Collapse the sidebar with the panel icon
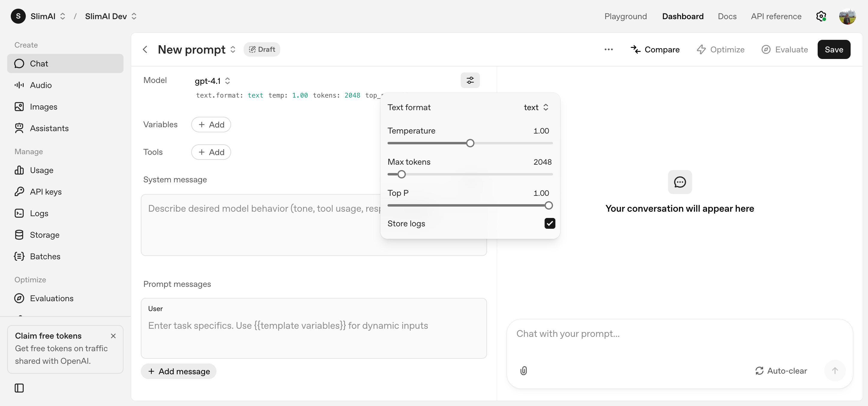Screen dimensions: 868x406 coord(19,388)
